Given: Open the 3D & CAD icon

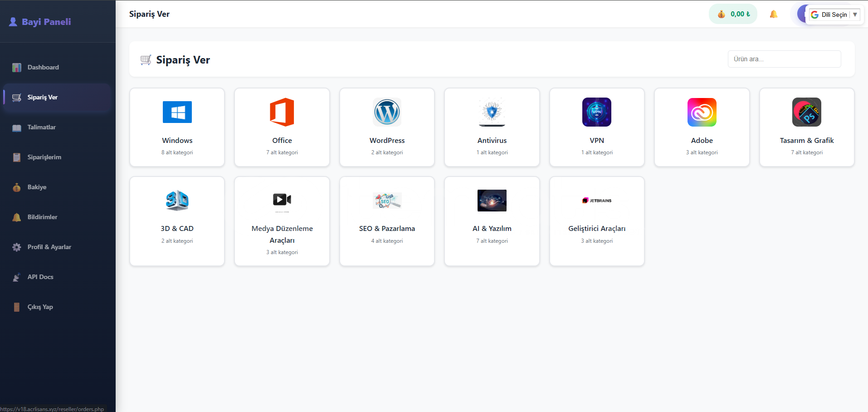Looking at the screenshot, I should pos(177,200).
